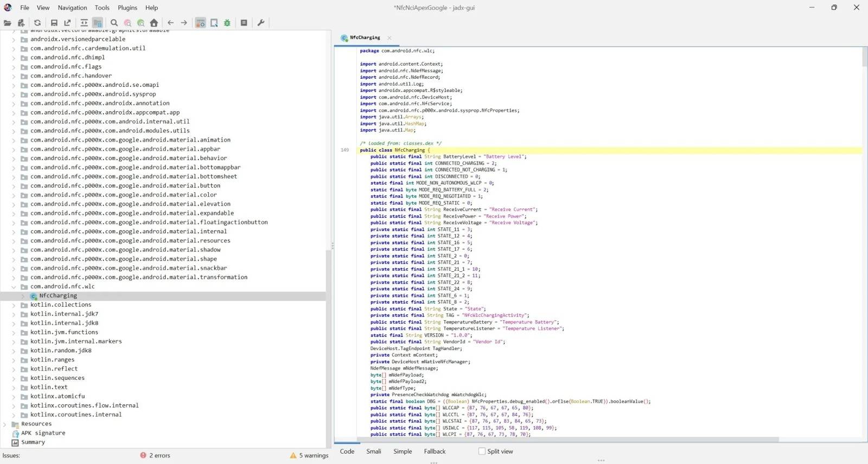This screenshot has height=464, width=868.
Task: Expand the kotlinx.atomicfu package
Action: coord(14,396)
